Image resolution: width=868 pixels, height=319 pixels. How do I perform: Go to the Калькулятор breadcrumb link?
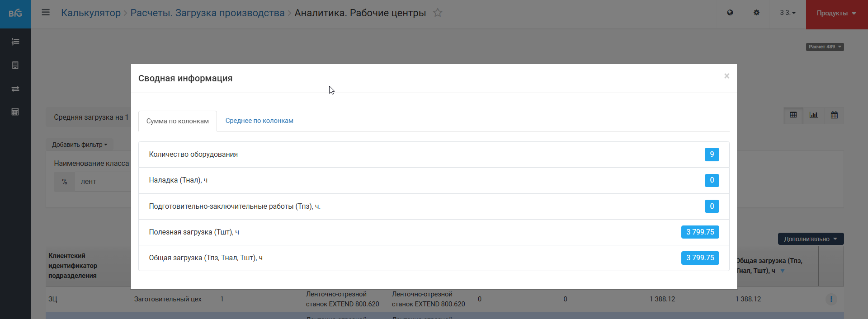tap(91, 13)
